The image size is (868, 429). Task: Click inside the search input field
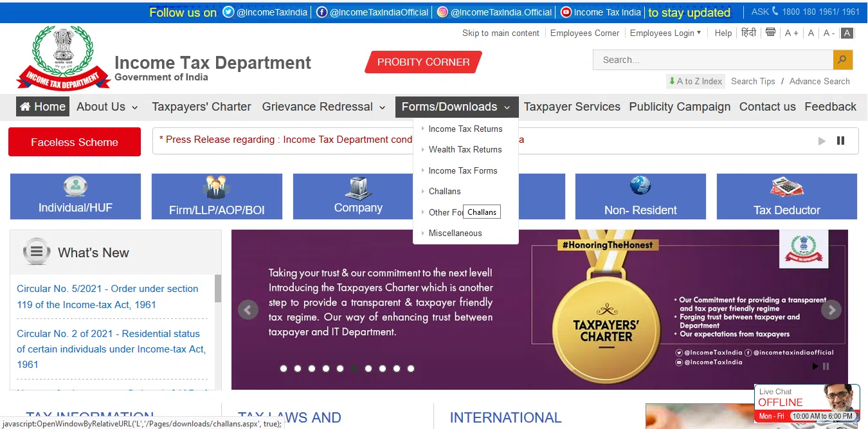coord(707,59)
